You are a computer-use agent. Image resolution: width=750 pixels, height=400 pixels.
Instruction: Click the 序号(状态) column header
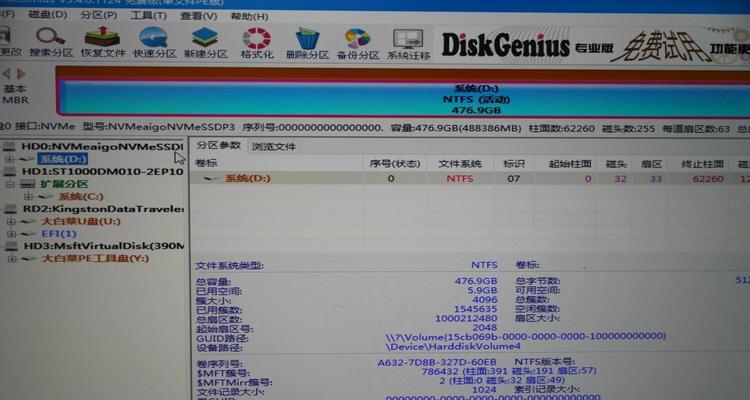395,164
